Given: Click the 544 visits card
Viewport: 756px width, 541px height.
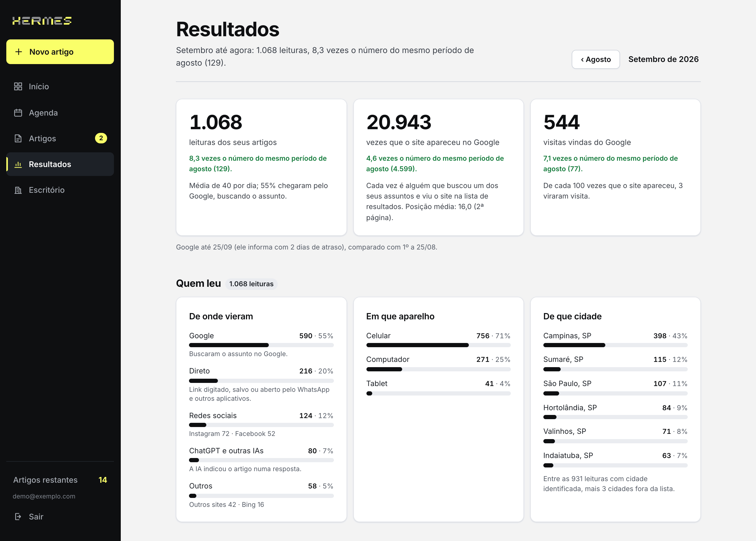Looking at the screenshot, I should tap(615, 167).
